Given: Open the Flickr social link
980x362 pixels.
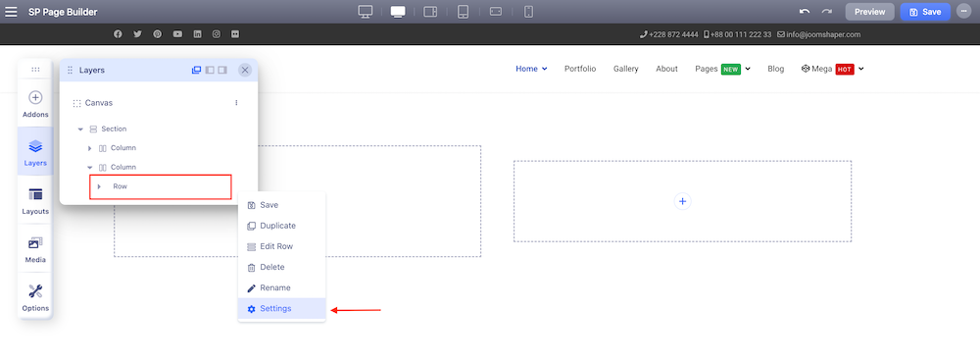Looking at the screenshot, I should click(x=235, y=34).
